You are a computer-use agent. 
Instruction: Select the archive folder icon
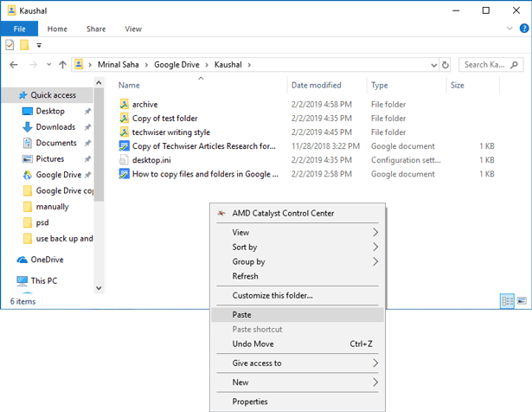click(125, 104)
